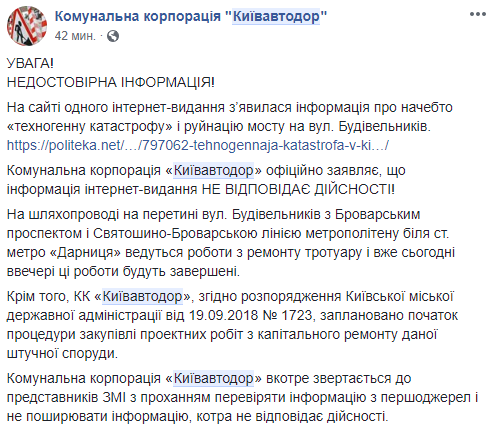Click the globe public audience icon
Image resolution: width=491 pixels, height=429 pixels.
113,36
